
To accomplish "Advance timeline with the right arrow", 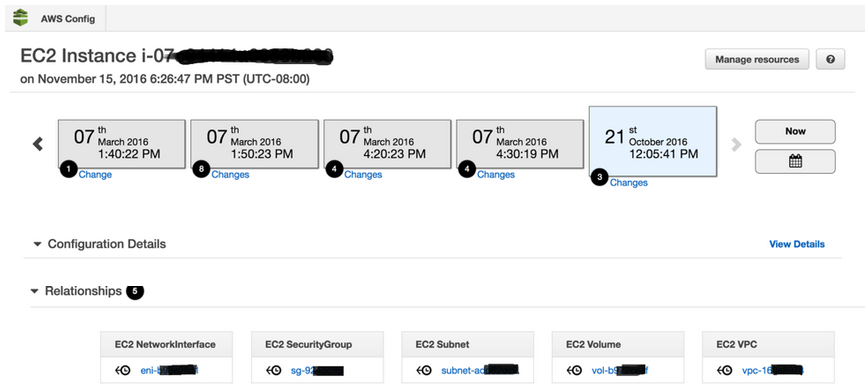I will 736,145.
